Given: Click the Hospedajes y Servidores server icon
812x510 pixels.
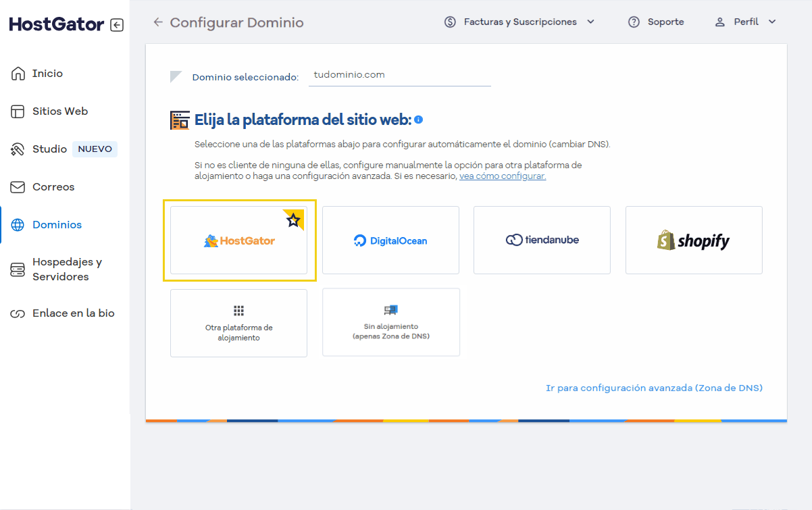Looking at the screenshot, I should (x=18, y=270).
